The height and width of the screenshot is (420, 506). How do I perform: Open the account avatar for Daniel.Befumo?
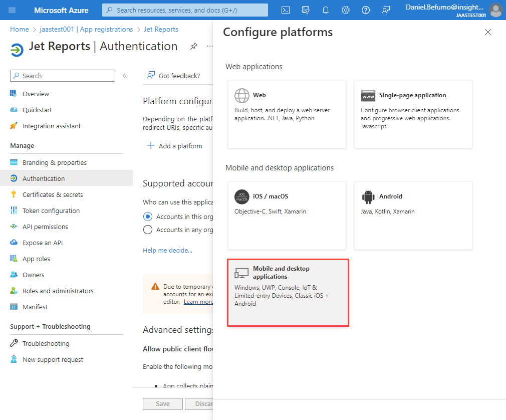pyautogui.click(x=495, y=10)
